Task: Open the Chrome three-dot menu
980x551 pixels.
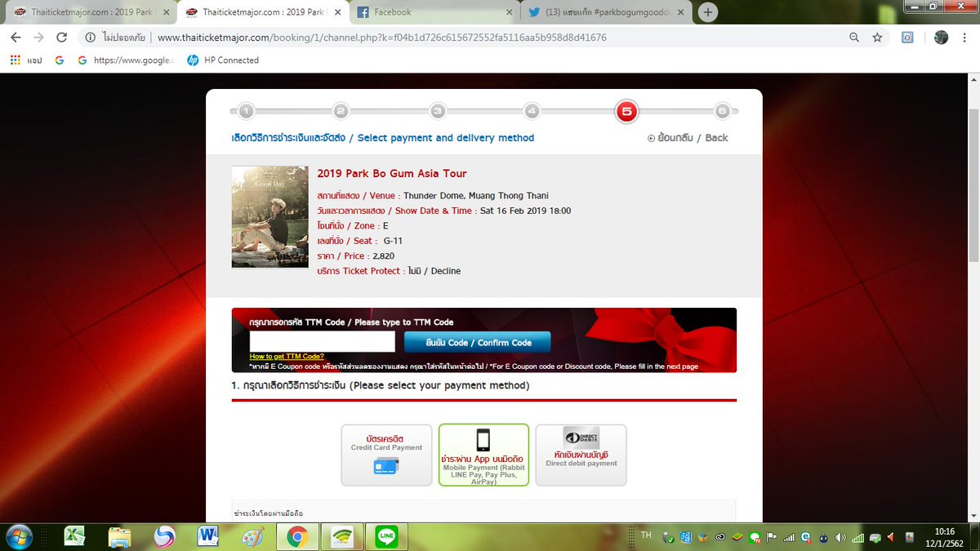Action: [966, 38]
